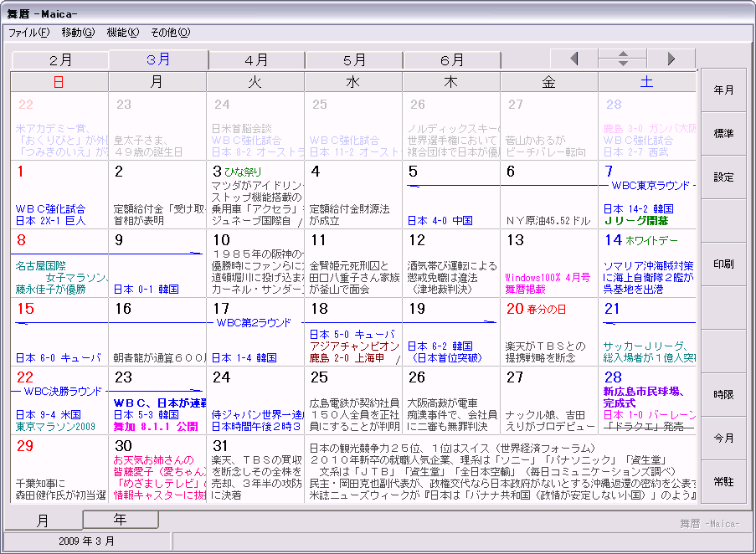756x554 pixels.
Task: Select the 2月 month tab
Action: [x=60, y=60]
